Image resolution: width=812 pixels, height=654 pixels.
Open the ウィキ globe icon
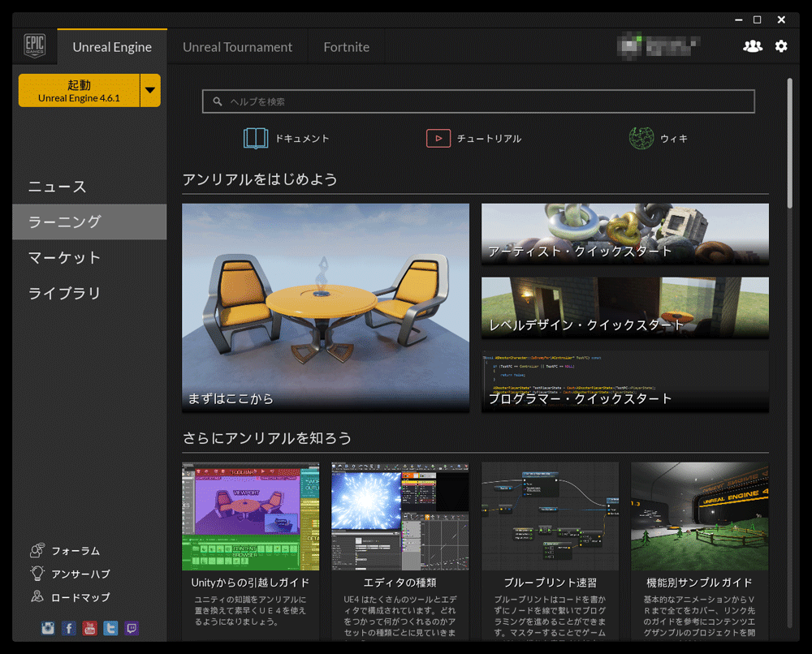[641, 138]
